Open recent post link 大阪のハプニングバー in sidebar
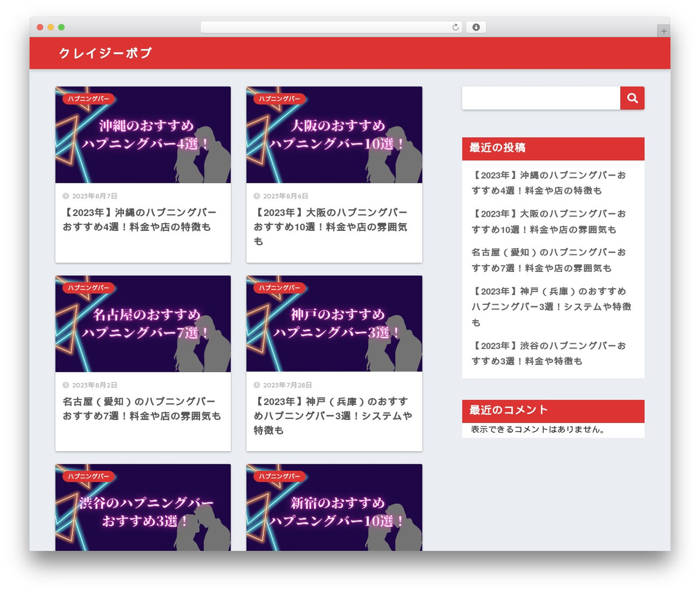The image size is (700, 593). pos(549,222)
